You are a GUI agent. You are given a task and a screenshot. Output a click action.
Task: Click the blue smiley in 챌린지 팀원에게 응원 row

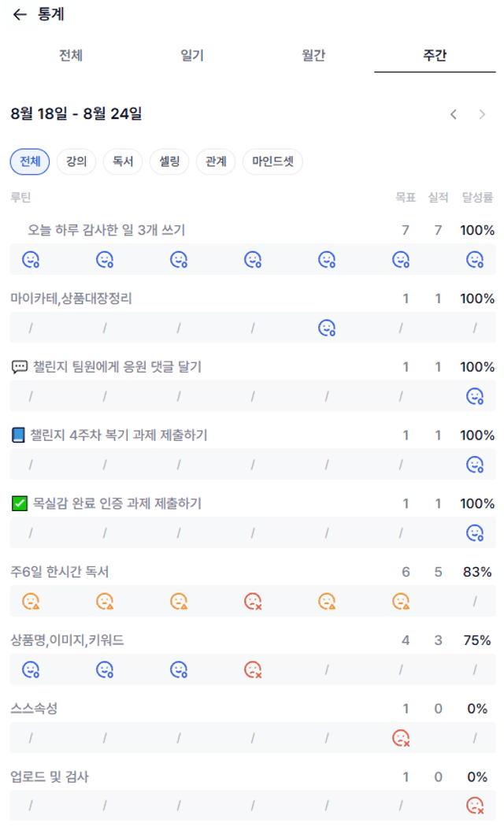coord(475,396)
